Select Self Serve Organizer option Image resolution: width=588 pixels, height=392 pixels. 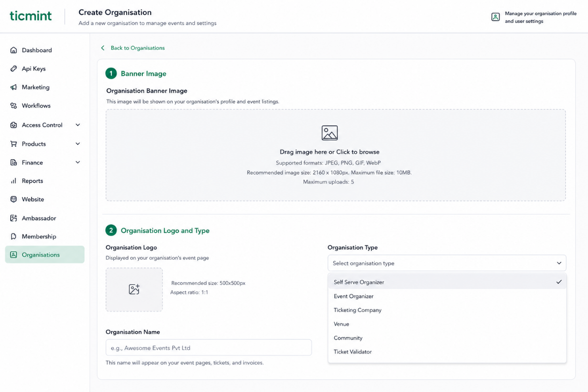pyautogui.click(x=447, y=282)
